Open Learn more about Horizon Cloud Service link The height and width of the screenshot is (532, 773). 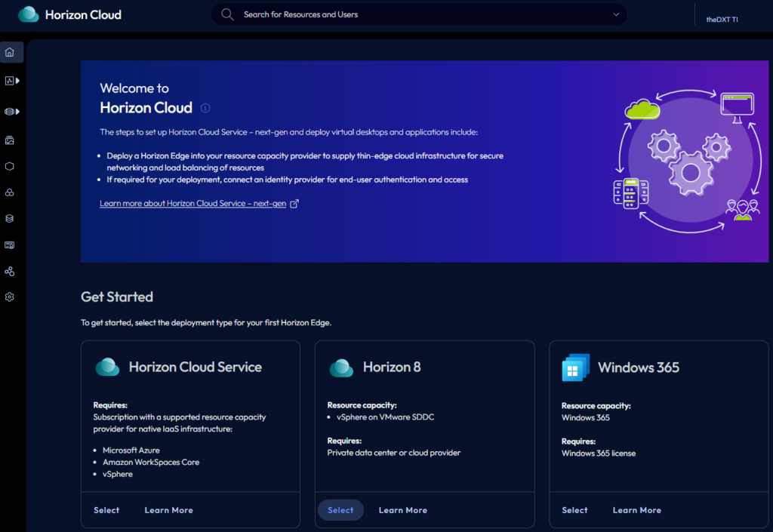pos(192,204)
